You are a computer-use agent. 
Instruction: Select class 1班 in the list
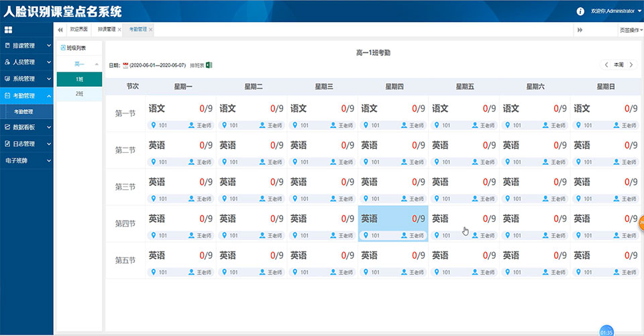[x=79, y=79]
